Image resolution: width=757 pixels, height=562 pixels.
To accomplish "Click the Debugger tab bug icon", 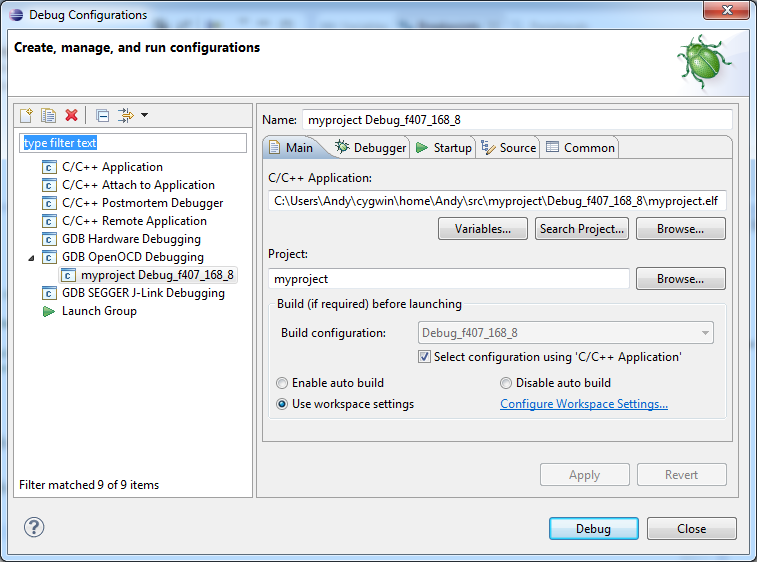I will click(342, 147).
